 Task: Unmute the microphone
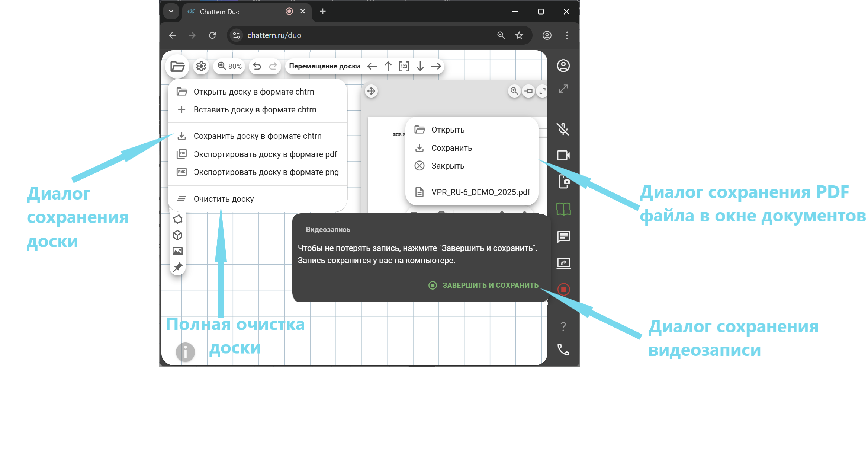(x=563, y=129)
